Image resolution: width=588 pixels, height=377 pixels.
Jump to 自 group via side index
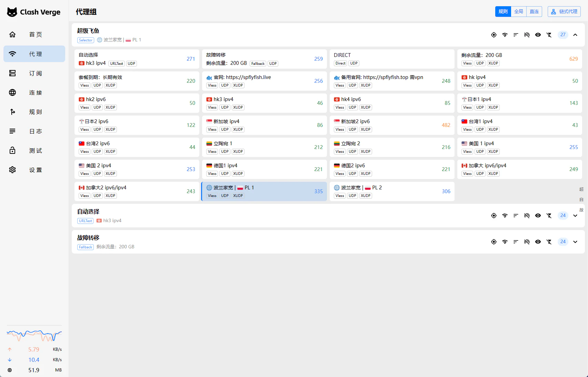click(x=581, y=200)
